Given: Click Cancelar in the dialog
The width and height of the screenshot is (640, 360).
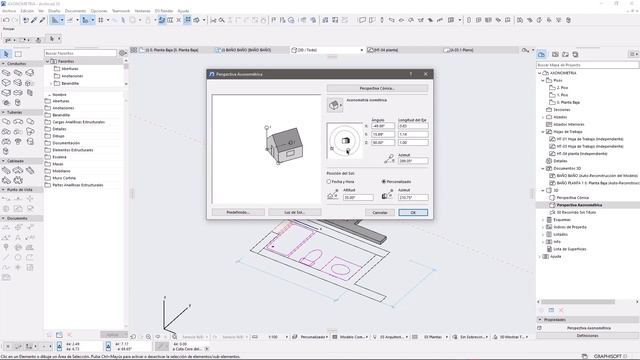Looking at the screenshot, I should (x=380, y=212).
